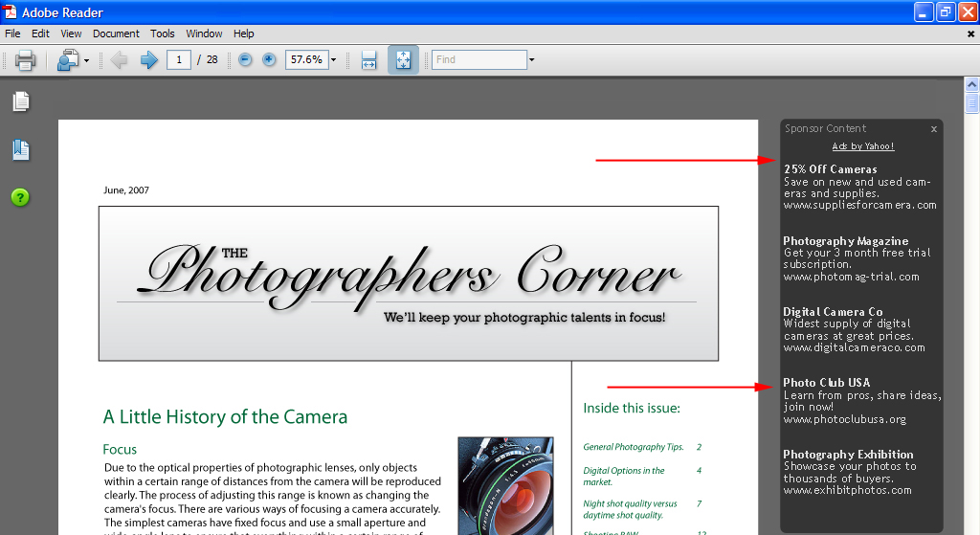
Task: Restore down the Adobe Reader window
Action: pyautogui.click(x=946, y=11)
